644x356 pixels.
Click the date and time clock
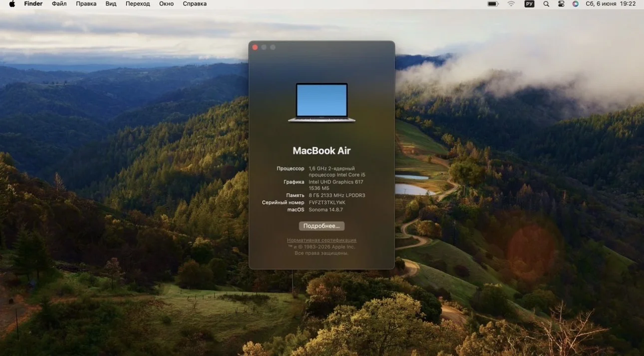(611, 3)
